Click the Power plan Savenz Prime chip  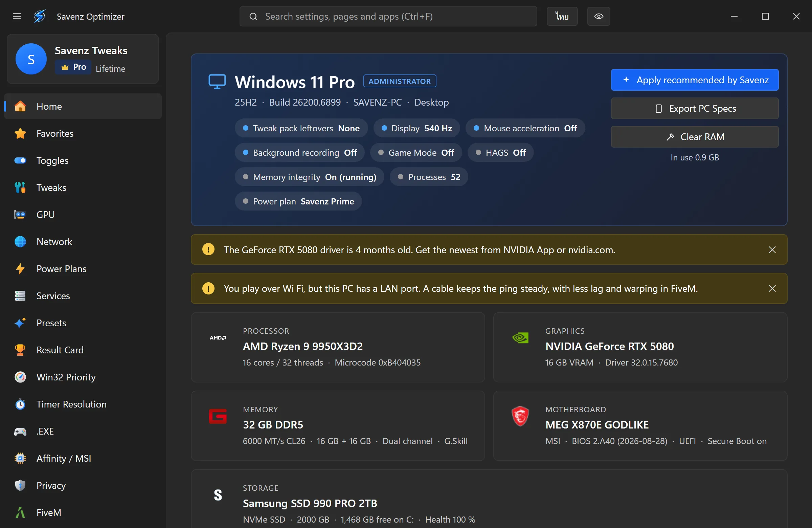tap(298, 201)
